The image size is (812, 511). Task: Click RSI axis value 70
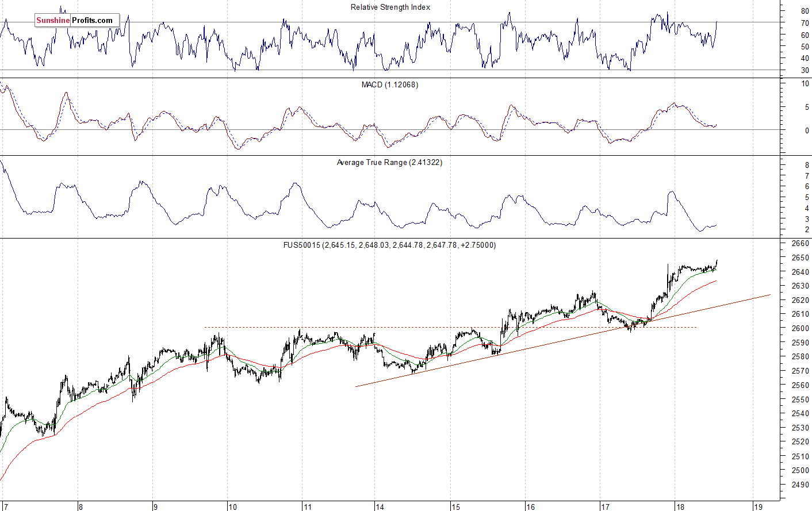[x=805, y=23]
